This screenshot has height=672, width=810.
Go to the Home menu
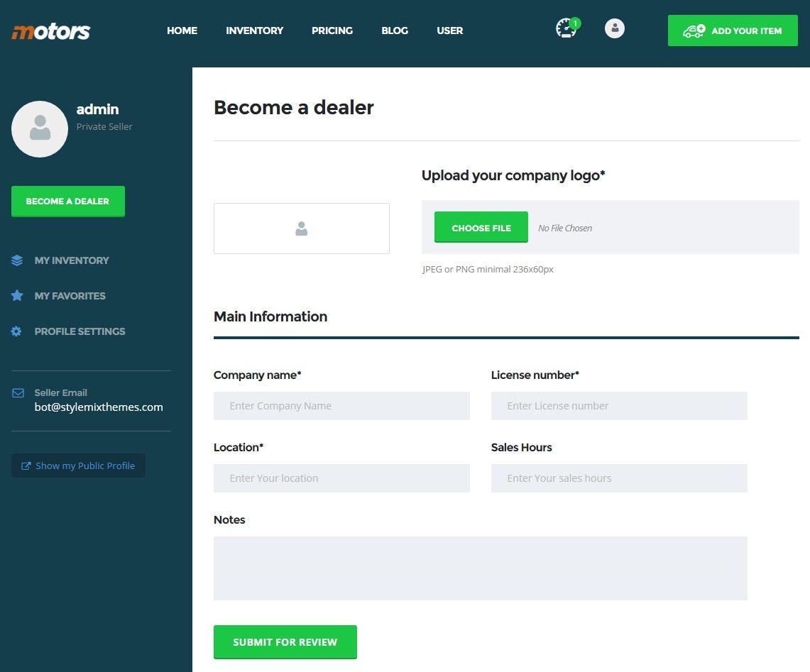182,31
